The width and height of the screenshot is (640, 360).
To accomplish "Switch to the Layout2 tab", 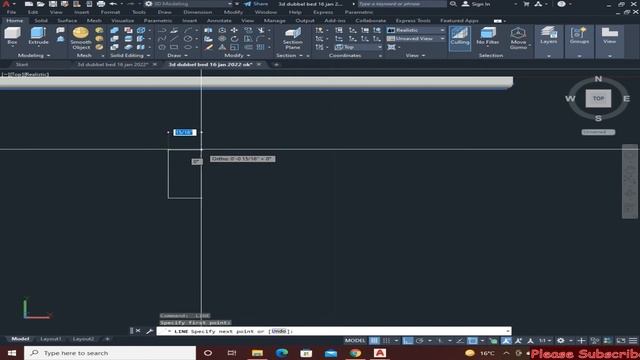I will [x=83, y=339].
